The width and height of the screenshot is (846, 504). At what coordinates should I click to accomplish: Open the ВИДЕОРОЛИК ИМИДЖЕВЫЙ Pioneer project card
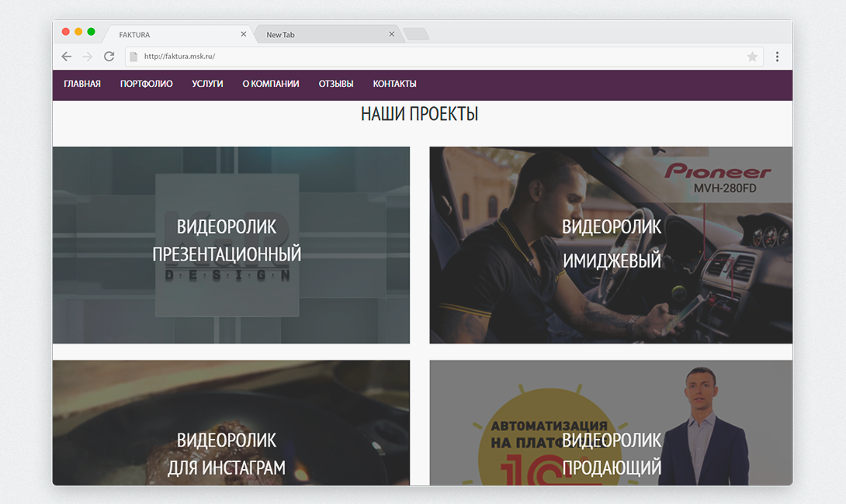click(611, 245)
